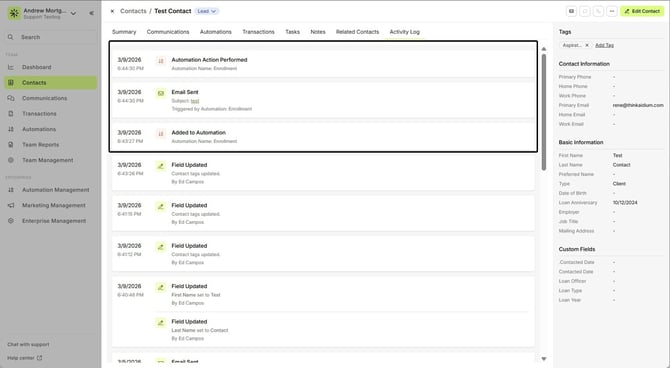Click the organization logo in the sidebar
Viewport: 670px width, 368px height.
click(14, 13)
